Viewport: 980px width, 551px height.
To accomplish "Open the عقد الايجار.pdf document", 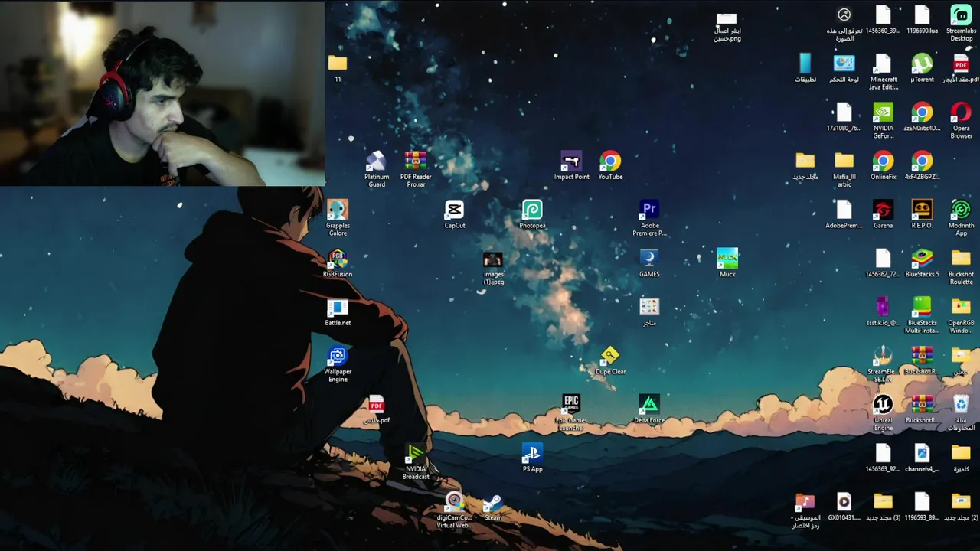I will pos(961,68).
